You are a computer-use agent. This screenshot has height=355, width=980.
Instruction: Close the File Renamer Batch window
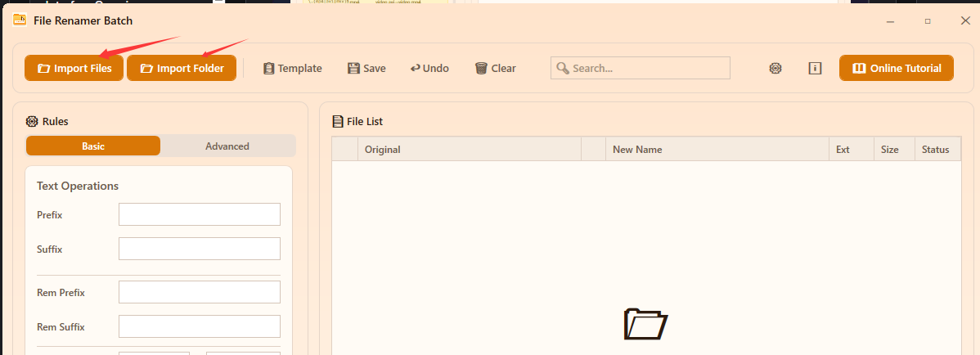(x=965, y=20)
